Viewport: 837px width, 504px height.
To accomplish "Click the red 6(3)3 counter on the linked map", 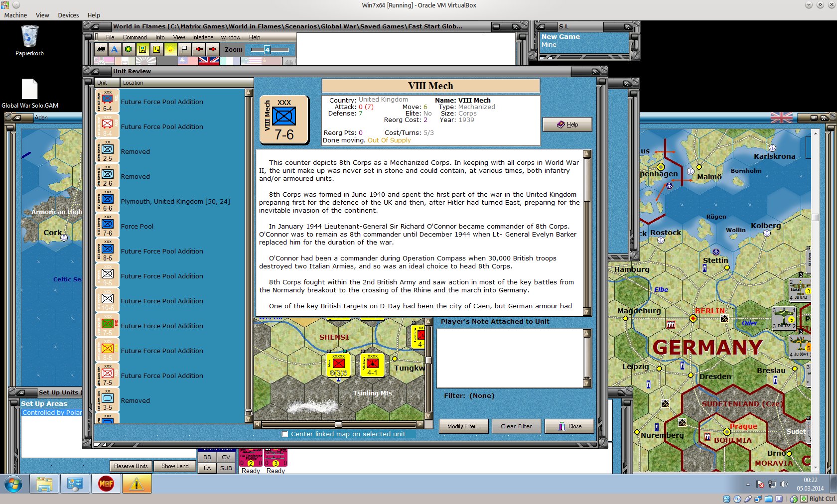I will [x=338, y=365].
